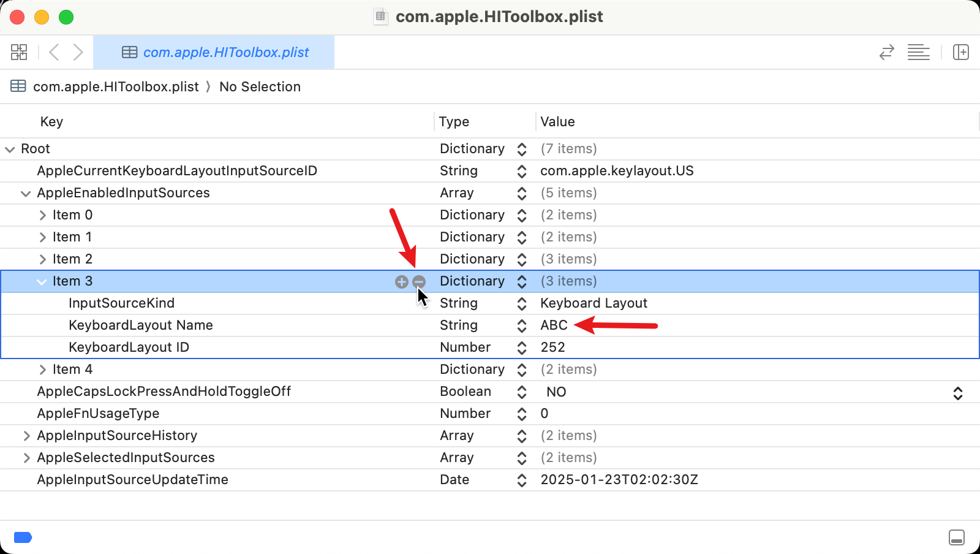Select the AppleFnUsageType value 0
This screenshot has width=980, height=554.
pyautogui.click(x=545, y=414)
